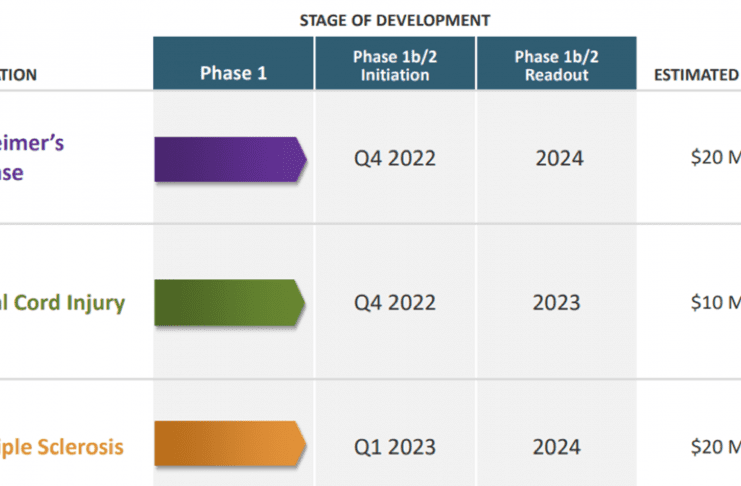Select the Phase 1b/2 Initiation column header

(395, 66)
